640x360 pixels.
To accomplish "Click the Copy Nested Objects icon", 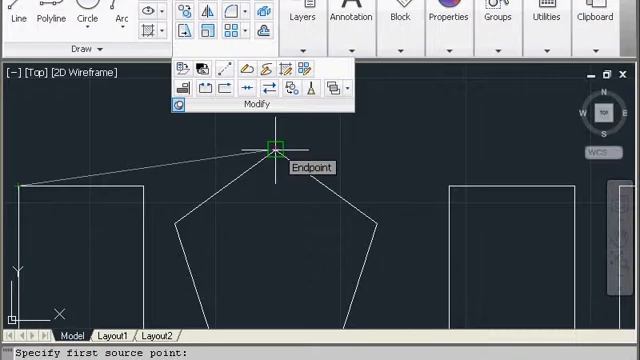I will pyautogui.click(x=291, y=88).
